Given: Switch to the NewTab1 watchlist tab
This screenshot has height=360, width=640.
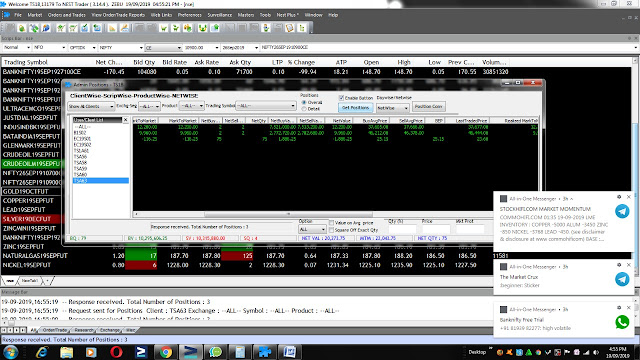Looking at the screenshot, I should [x=29, y=281].
